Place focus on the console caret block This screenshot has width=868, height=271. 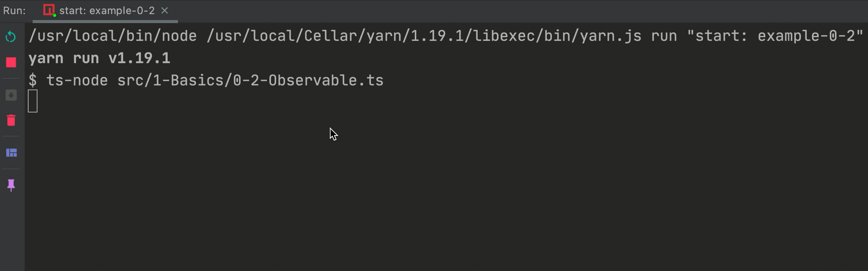point(32,101)
